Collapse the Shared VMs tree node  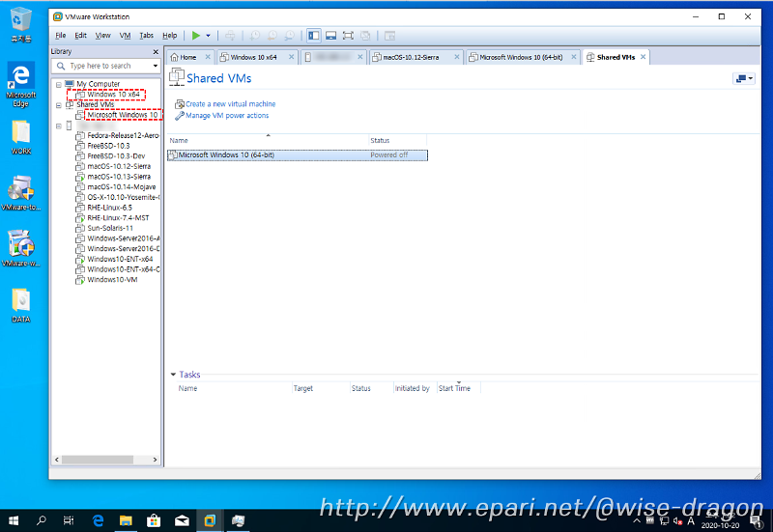(x=59, y=105)
